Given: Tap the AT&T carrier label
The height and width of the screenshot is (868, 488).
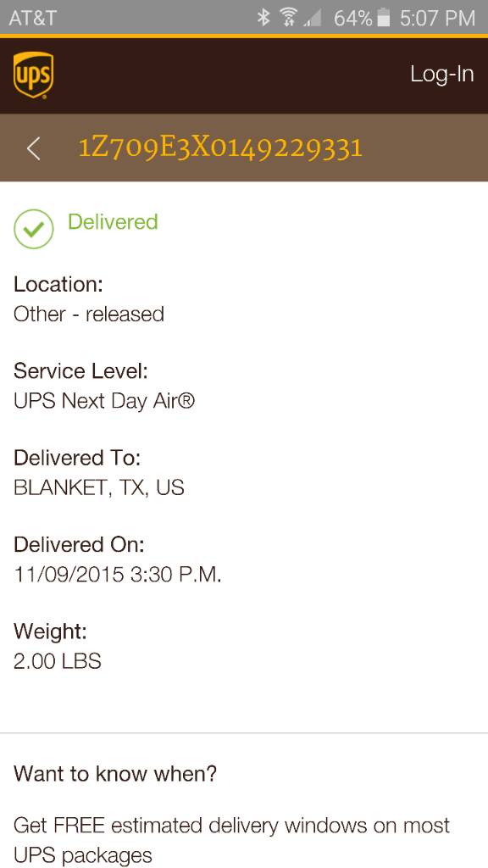Looking at the screenshot, I should [x=33, y=19].
